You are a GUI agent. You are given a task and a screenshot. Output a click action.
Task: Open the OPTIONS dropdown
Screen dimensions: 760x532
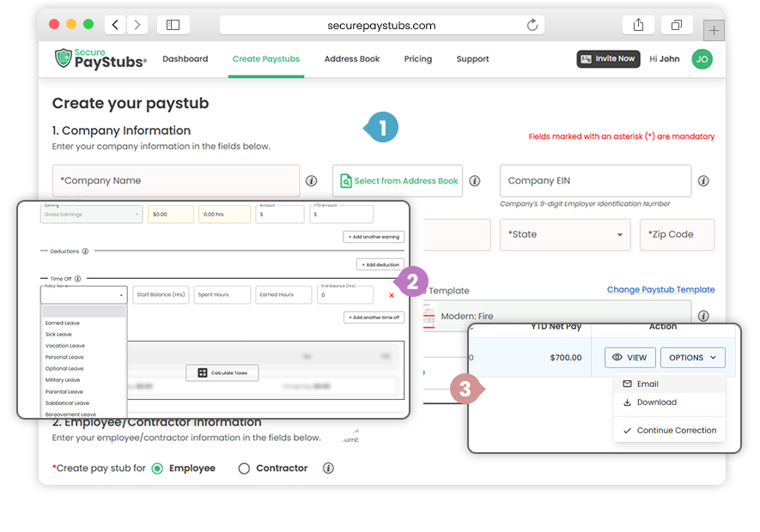(692, 358)
